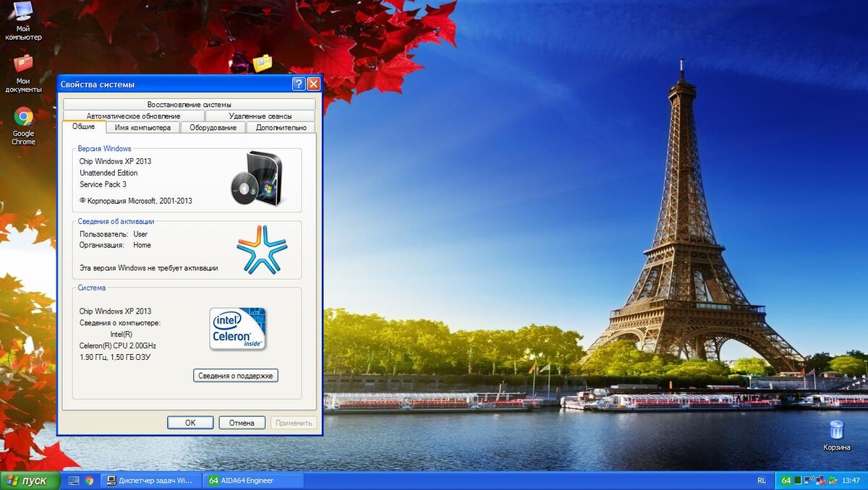Screen dimensions: 868x490
Task: Switch to the Оборудование tab
Action: click(x=213, y=127)
